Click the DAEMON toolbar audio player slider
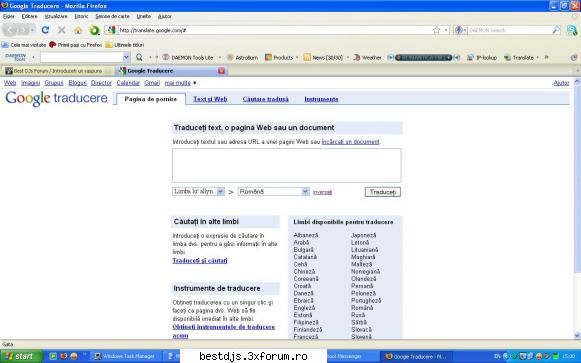 point(423,57)
